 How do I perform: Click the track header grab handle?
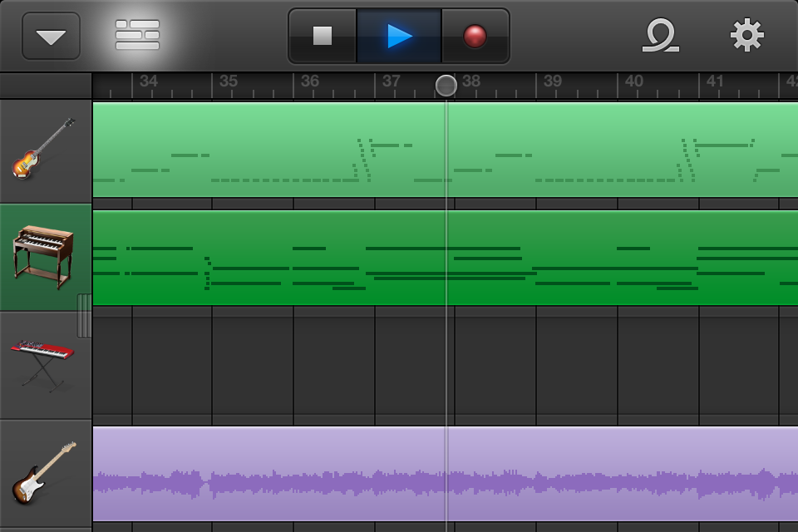[x=85, y=316]
